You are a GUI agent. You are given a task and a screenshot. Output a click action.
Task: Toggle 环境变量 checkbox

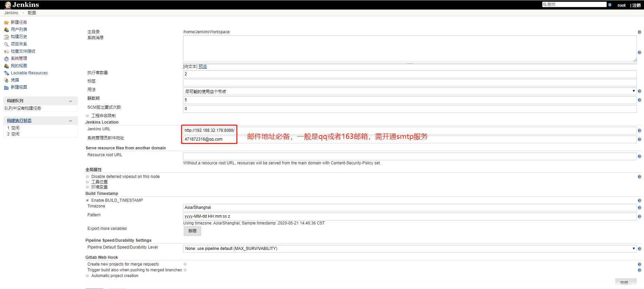point(87,187)
